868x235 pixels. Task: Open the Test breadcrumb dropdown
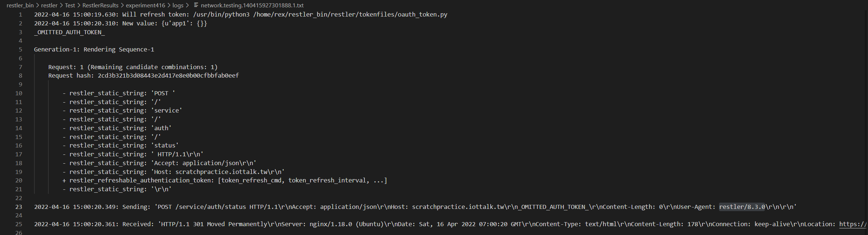(70, 6)
